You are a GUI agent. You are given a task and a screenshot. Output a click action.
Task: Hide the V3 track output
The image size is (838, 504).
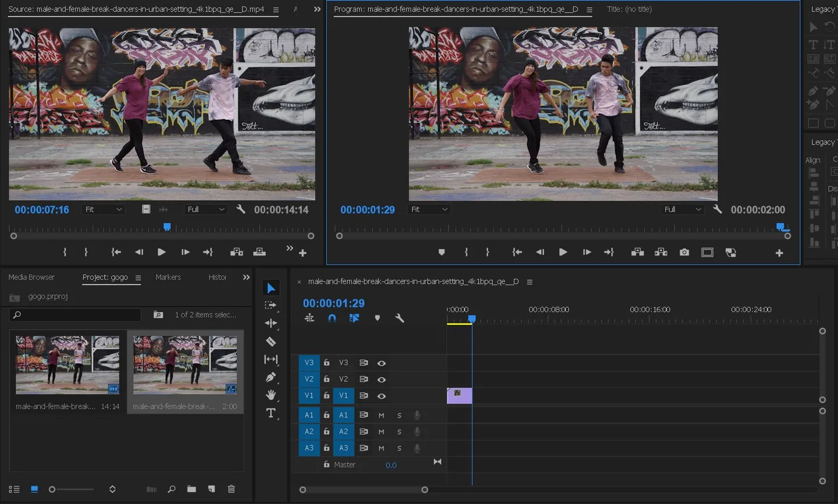(381, 363)
